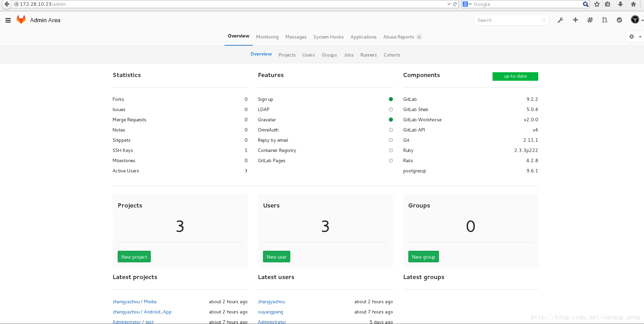Click the plus new project icon
644x324 pixels.
[575, 20]
